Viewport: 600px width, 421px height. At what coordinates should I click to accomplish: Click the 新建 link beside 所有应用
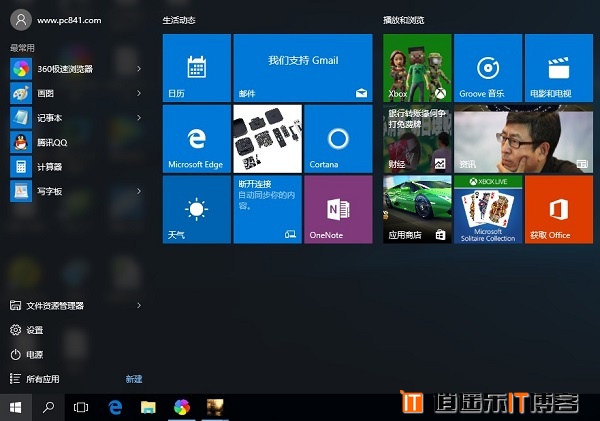pyautogui.click(x=134, y=379)
